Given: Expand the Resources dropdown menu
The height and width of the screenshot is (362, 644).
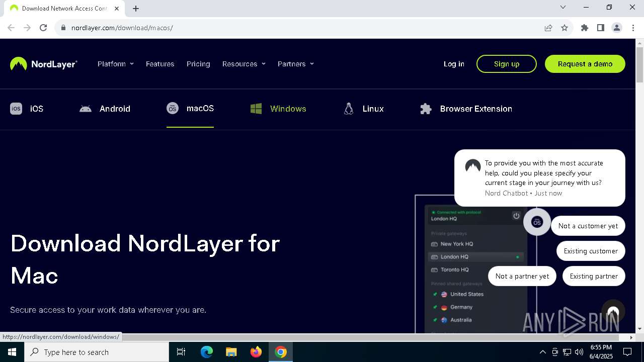Looking at the screenshot, I should pos(244,64).
